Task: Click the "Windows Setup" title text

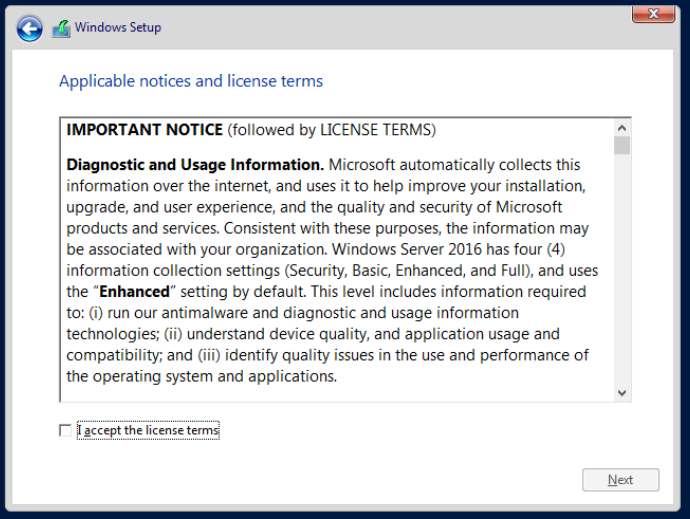Action: coord(118,28)
